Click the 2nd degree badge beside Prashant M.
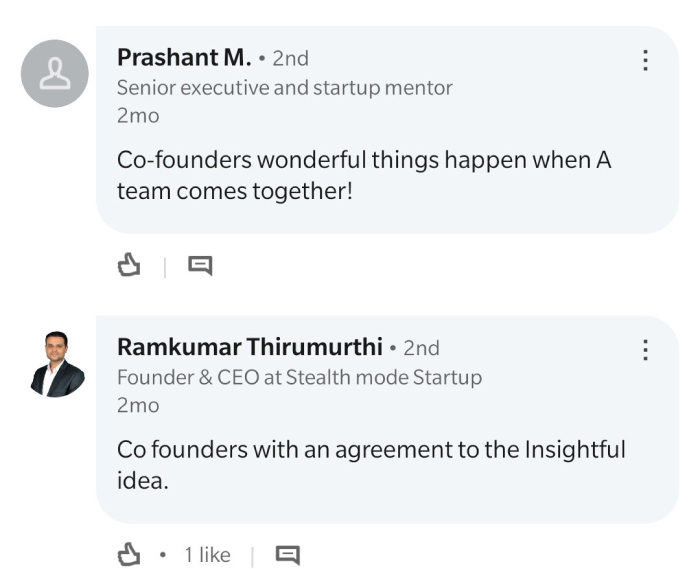The width and height of the screenshot is (700, 569). pyautogui.click(x=291, y=58)
